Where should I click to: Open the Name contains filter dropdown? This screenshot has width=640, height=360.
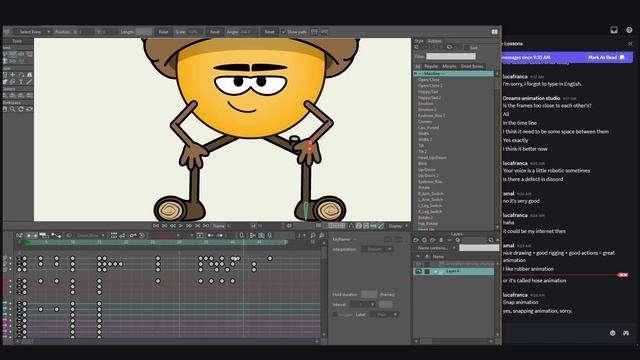[435, 248]
